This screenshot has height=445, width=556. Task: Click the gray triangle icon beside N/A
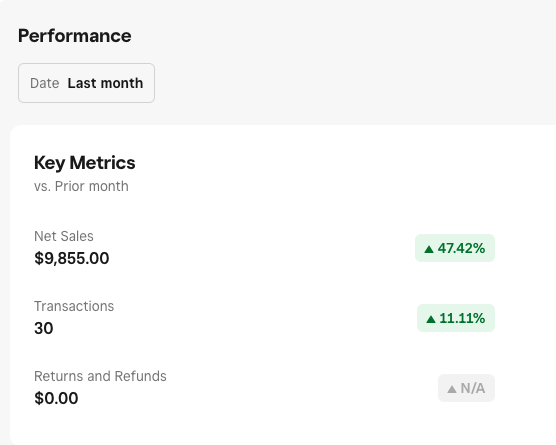click(x=452, y=389)
